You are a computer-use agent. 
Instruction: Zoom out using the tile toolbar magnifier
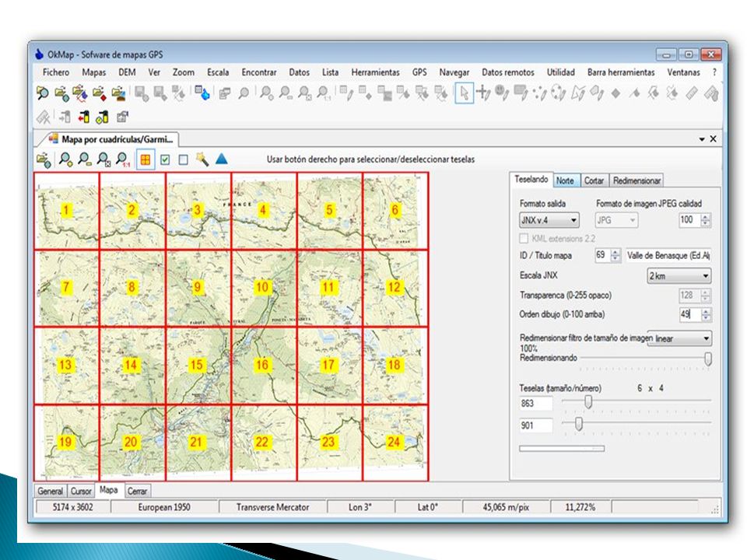coord(85,159)
